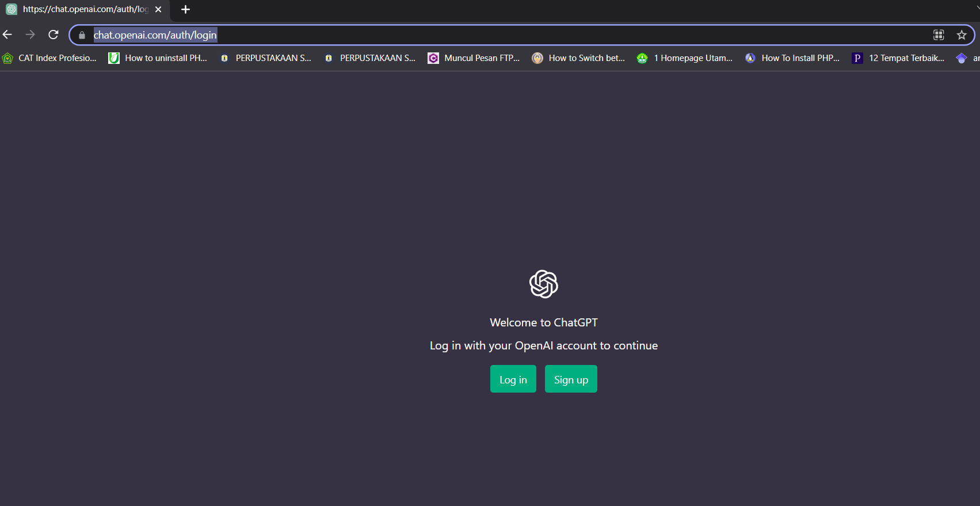Open CAT Index Profesio bookmark
980x506 pixels.
click(x=49, y=58)
